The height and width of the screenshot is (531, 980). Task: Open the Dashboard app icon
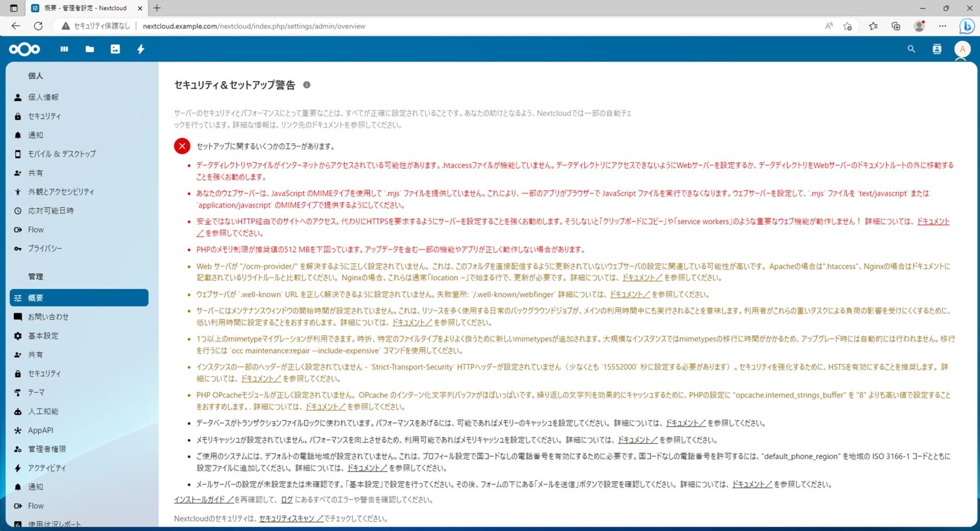coord(64,49)
